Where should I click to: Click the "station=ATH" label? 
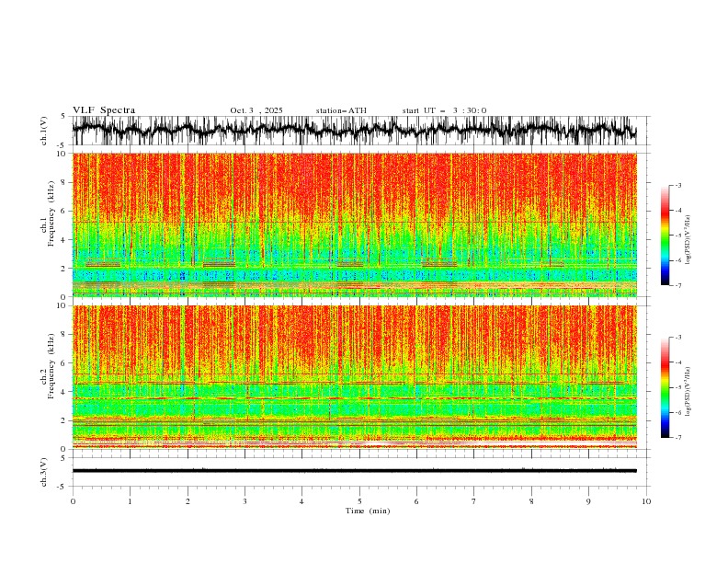(x=341, y=110)
